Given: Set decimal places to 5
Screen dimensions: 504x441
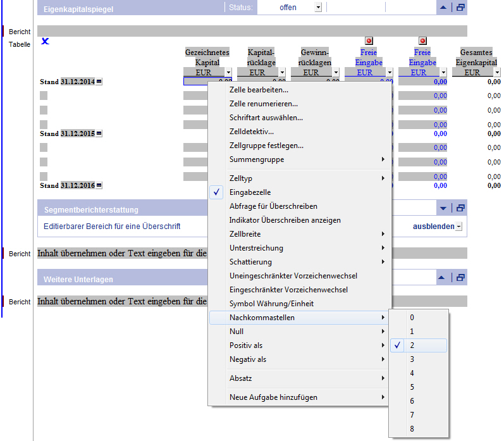Looking at the screenshot, I should point(419,387).
